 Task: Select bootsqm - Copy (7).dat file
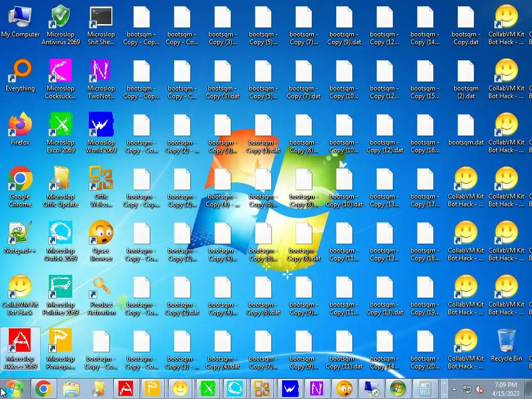tap(303, 79)
